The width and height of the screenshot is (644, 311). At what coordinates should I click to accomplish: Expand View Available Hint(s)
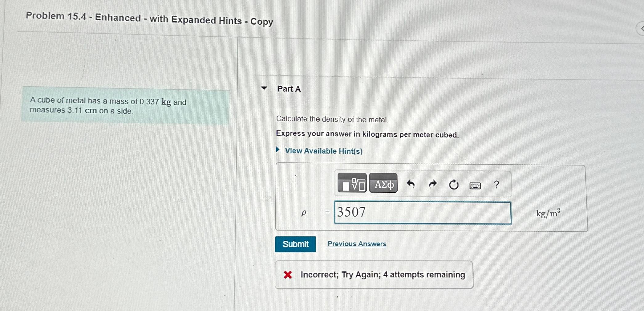click(x=323, y=151)
